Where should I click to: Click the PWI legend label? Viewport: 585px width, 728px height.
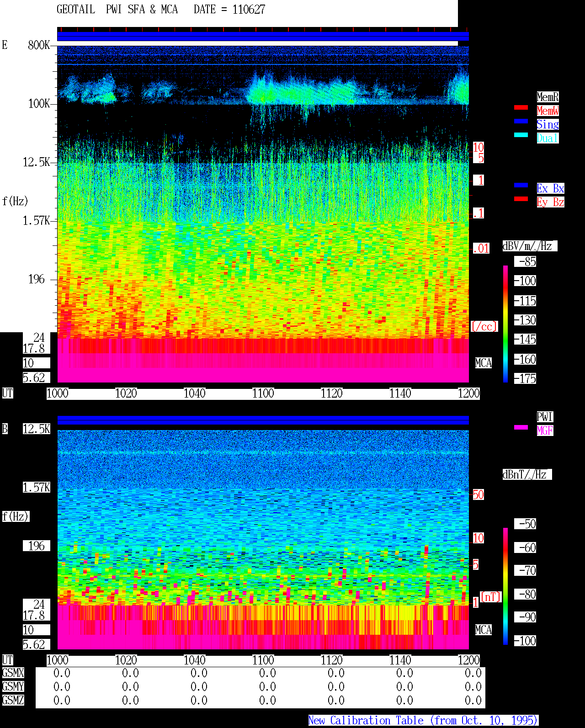click(545, 417)
